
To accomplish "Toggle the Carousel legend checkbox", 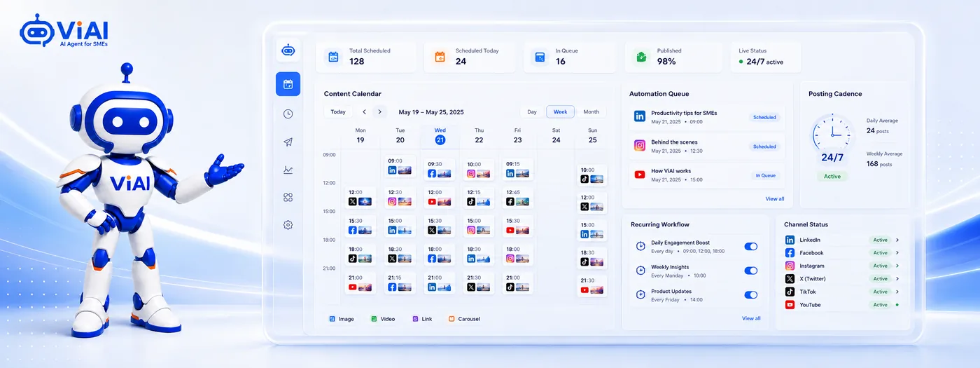I will click(451, 319).
